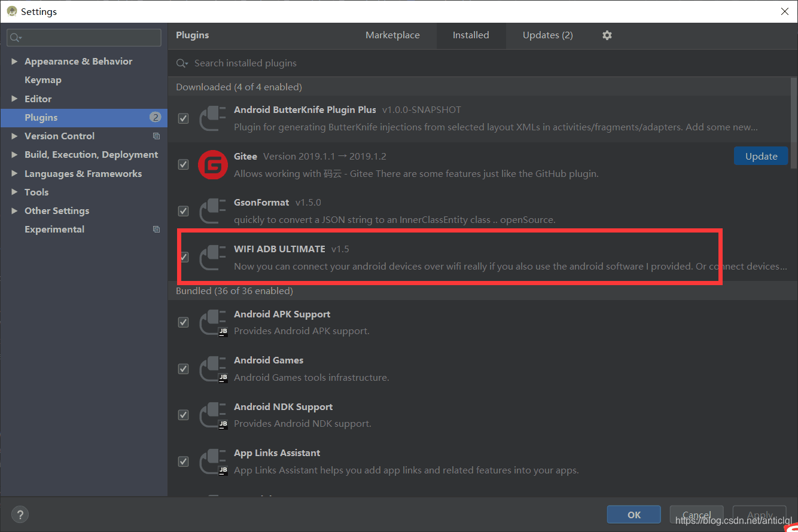Open the plugins gear settings menu
Image resolution: width=798 pixels, height=532 pixels.
607,35
